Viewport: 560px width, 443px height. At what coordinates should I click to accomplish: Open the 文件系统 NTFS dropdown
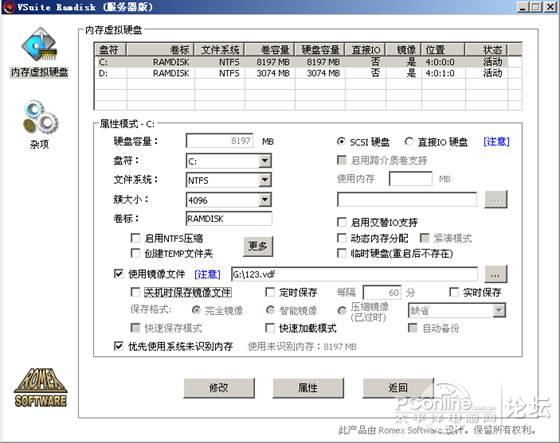point(265,180)
